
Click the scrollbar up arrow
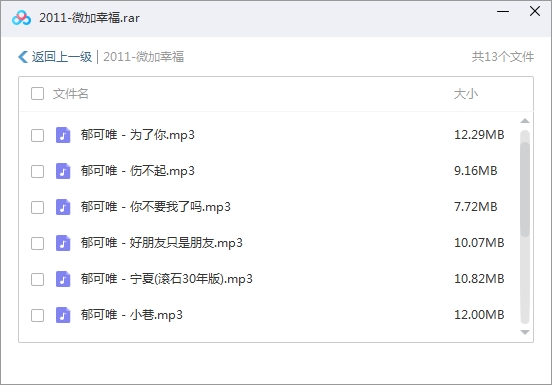pyautogui.click(x=525, y=121)
